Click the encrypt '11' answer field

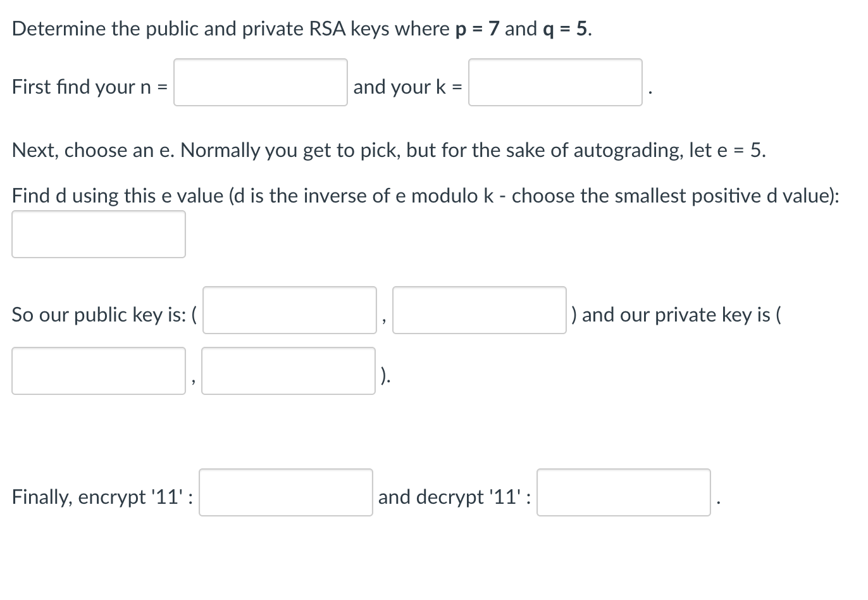[x=285, y=492]
